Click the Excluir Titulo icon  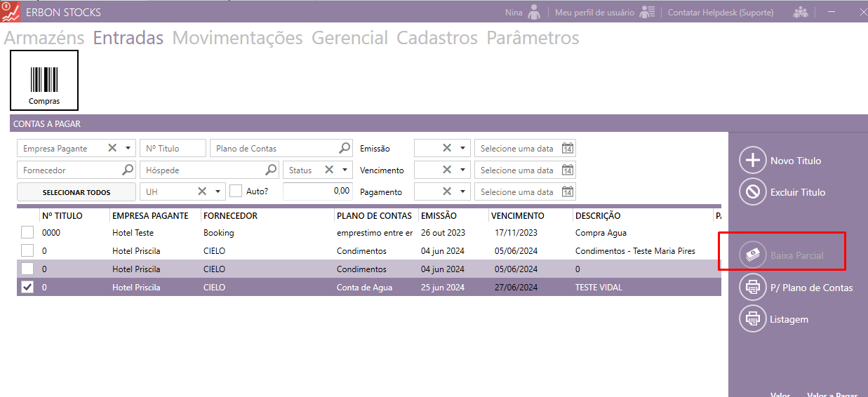pos(752,191)
